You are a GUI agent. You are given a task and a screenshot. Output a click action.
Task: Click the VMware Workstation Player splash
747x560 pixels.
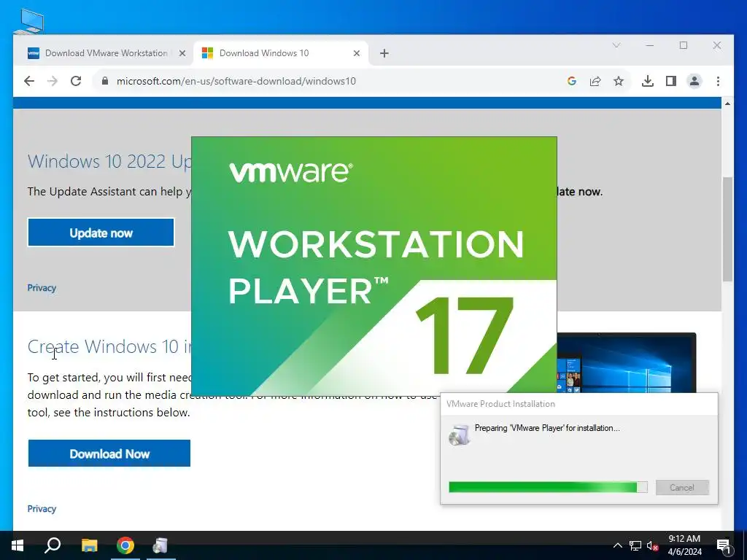pyautogui.click(x=374, y=265)
